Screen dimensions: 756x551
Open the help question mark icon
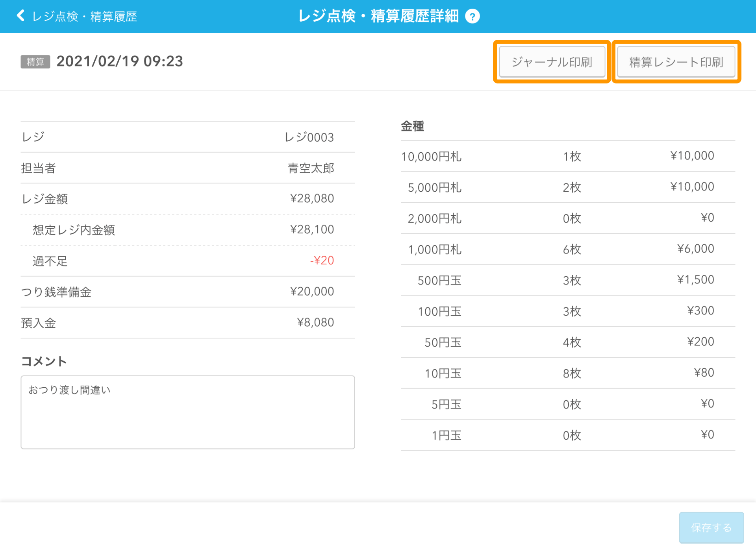[472, 17]
